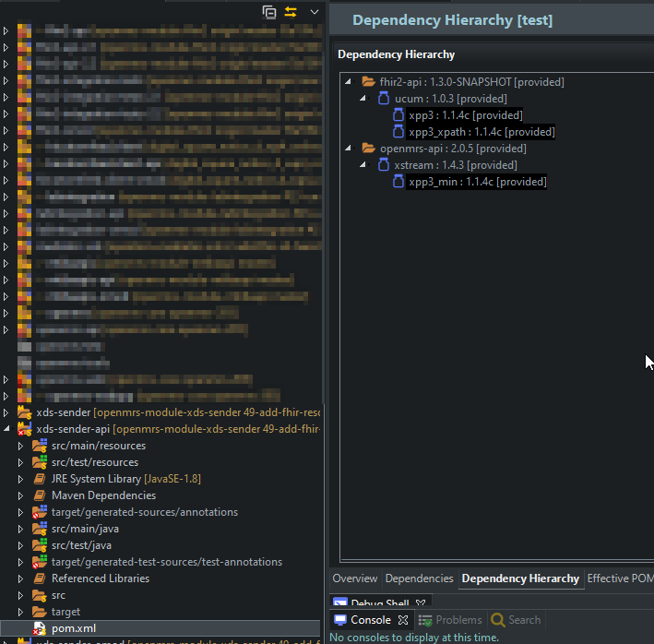
Task: Select the openmrs-api folder icon
Action: 368,148
